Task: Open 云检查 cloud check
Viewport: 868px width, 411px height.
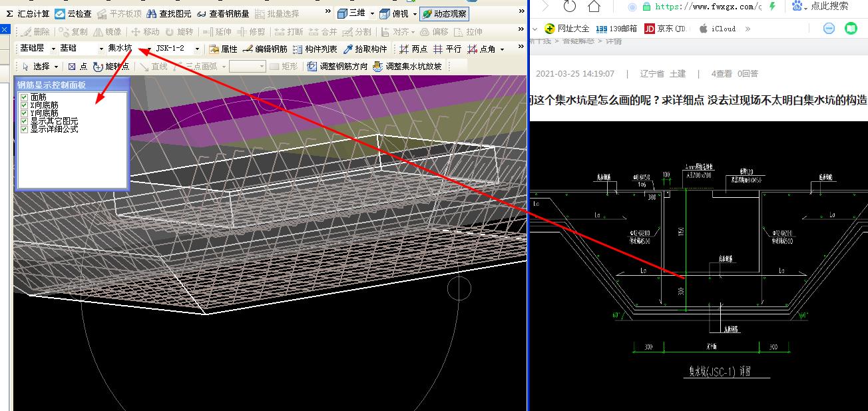Action: click(x=73, y=13)
